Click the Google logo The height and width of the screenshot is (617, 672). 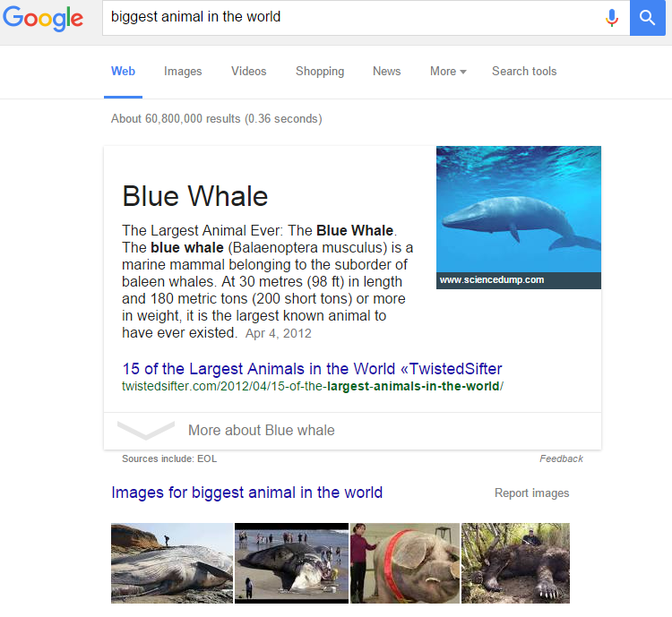pos(43,18)
